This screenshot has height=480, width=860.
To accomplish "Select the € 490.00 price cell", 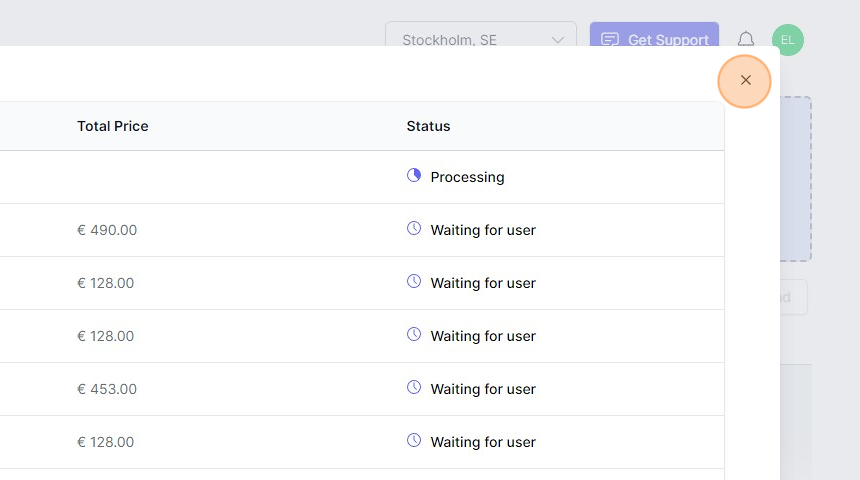I will (107, 230).
